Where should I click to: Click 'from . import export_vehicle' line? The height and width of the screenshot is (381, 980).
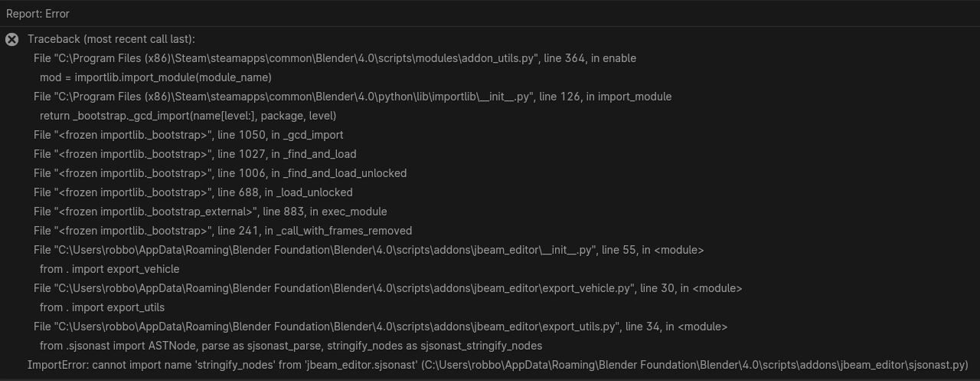click(x=109, y=269)
